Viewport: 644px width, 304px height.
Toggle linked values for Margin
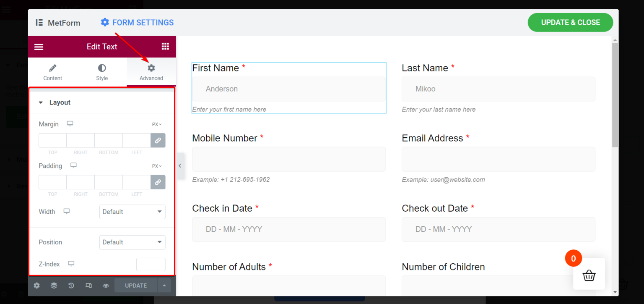pyautogui.click(x=158, y=140)
